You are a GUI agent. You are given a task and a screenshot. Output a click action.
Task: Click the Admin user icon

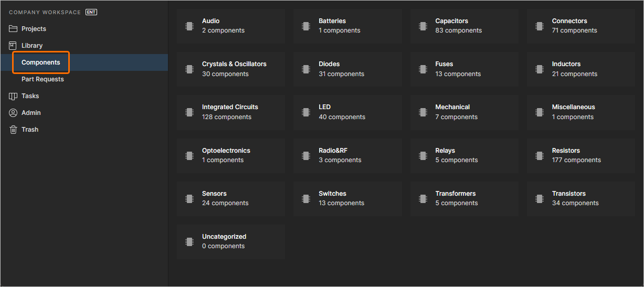[13, 113]
